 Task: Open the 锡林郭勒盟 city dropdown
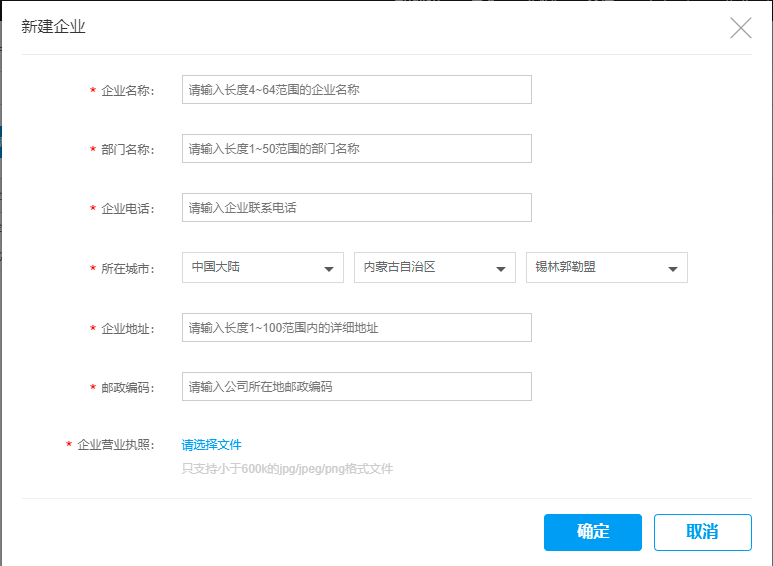click(606, 268)
